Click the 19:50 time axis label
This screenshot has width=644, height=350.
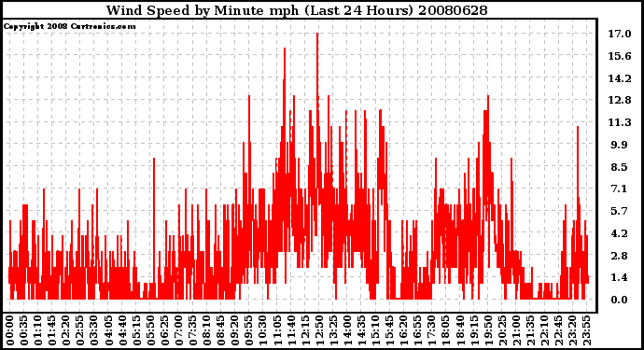click(x=487, y=331)
